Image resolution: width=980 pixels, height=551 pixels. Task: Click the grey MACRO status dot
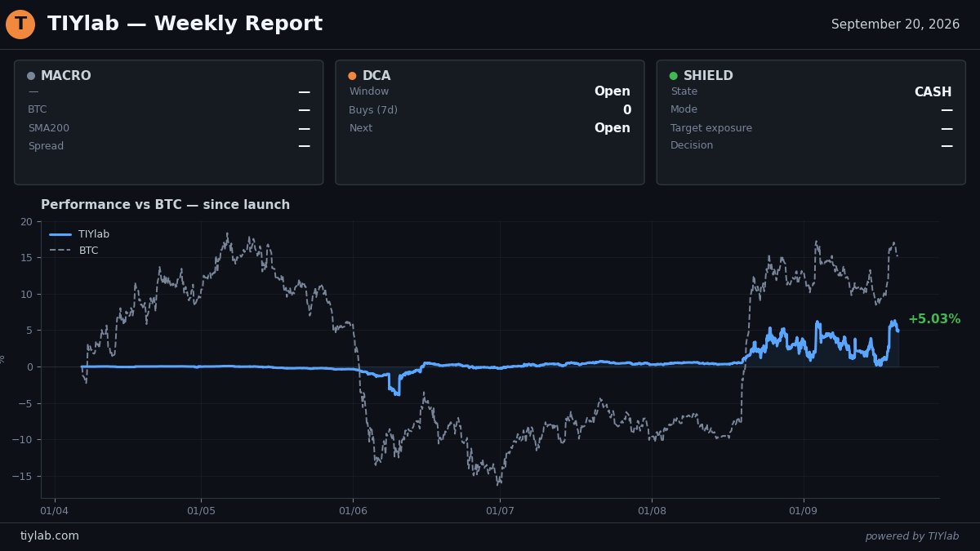(x=31, y=76)
